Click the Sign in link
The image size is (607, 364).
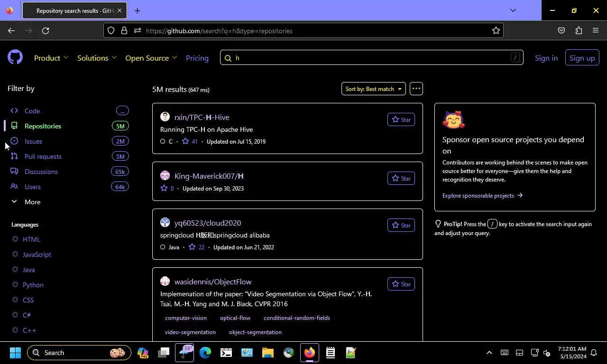[x=546, y=58]
